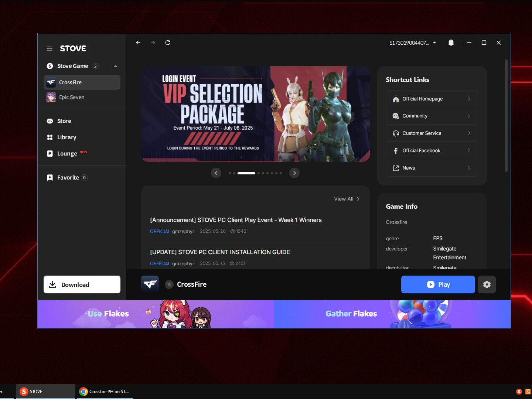Screen dimensions: 532x399
Task: Click the Favorite bookmark icon
Action: [x=50, y=178]
